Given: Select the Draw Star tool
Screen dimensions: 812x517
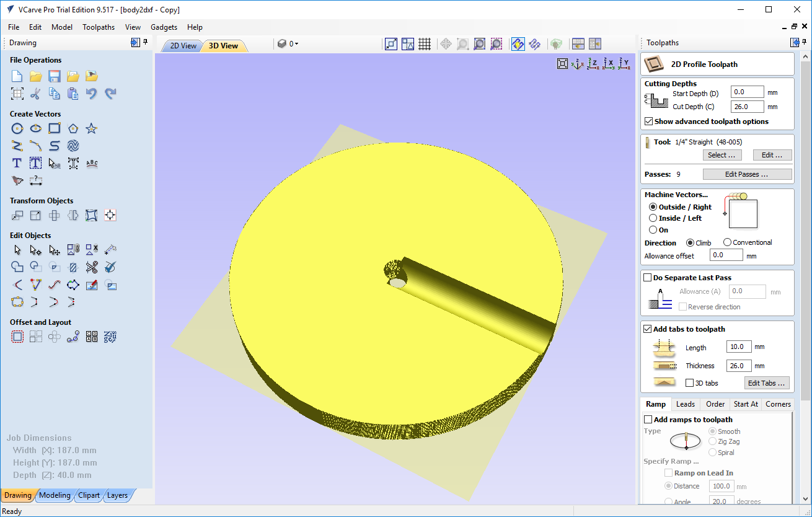Looking at the screenshot, I should coord(92,128).
